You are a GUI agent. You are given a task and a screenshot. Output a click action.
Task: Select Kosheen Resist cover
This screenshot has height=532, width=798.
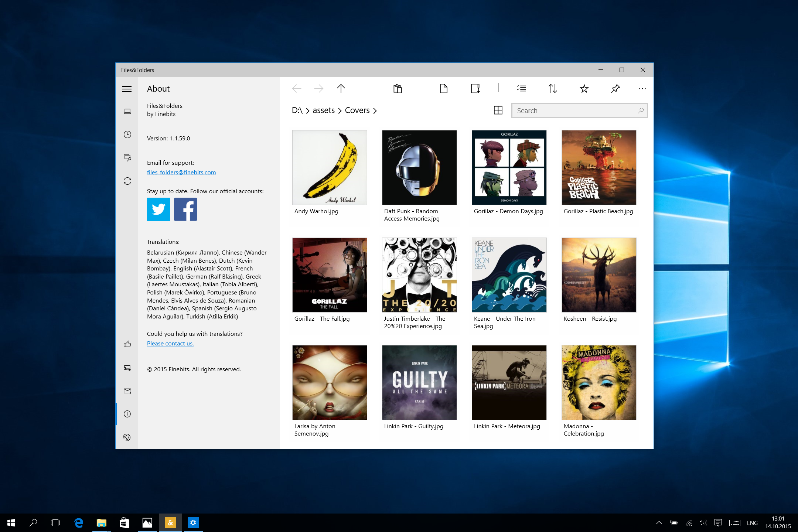tap(599, 275)
